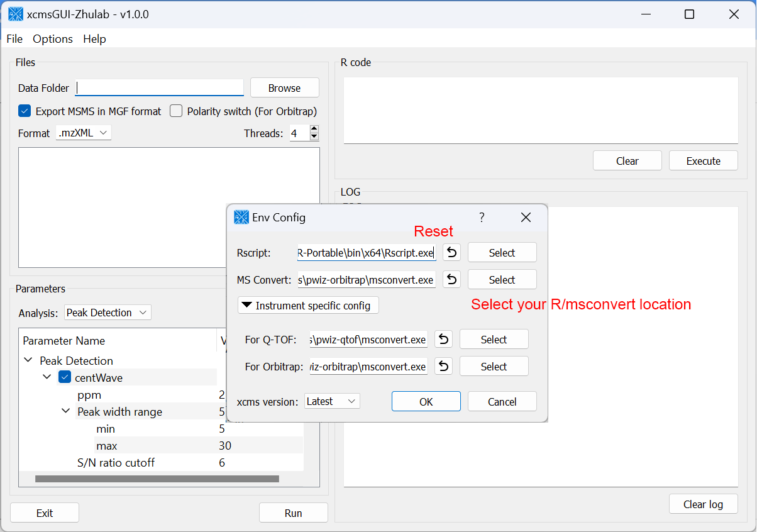Reset the MS Convert path with the undo arrow icon
Viewport: 757px width, 532px height.
click(451, 280)
